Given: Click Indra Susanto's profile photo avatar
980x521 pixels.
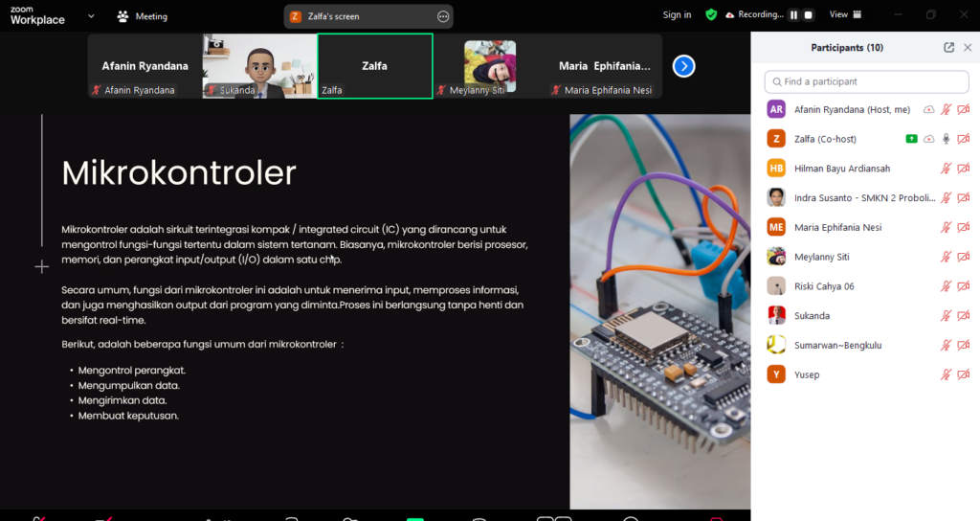Looking at the screenshot, I should tap(776, 197).
